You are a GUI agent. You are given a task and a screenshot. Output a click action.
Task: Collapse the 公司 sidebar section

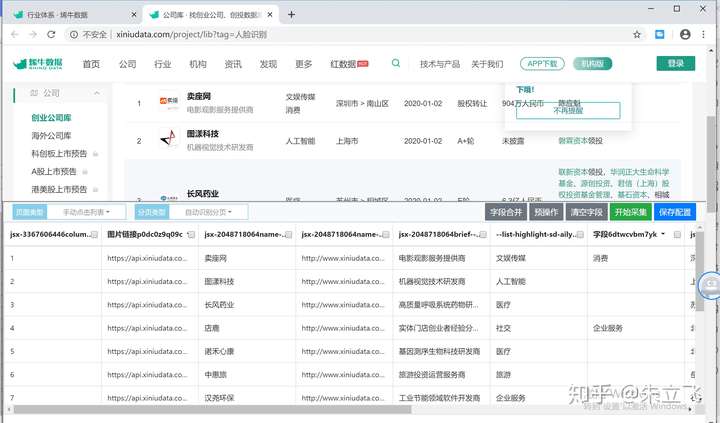click(96, 93)
